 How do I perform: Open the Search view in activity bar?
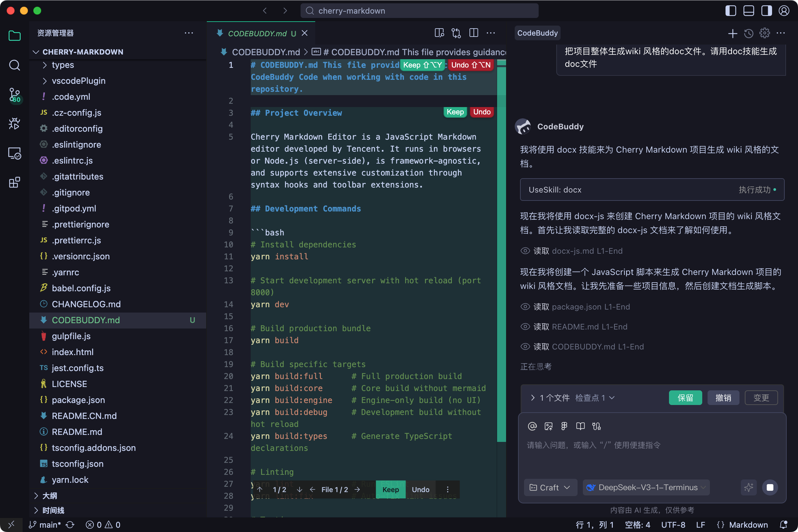(x=14, y=65)
